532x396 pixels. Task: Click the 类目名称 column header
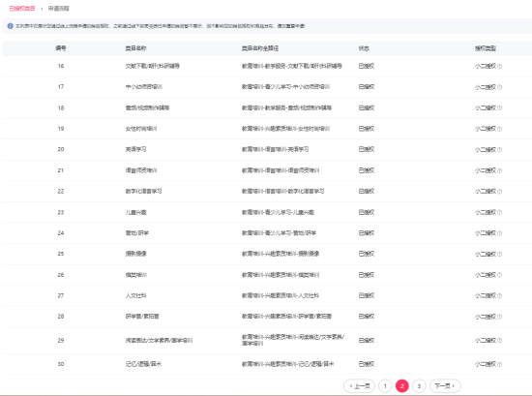point(135,48)
